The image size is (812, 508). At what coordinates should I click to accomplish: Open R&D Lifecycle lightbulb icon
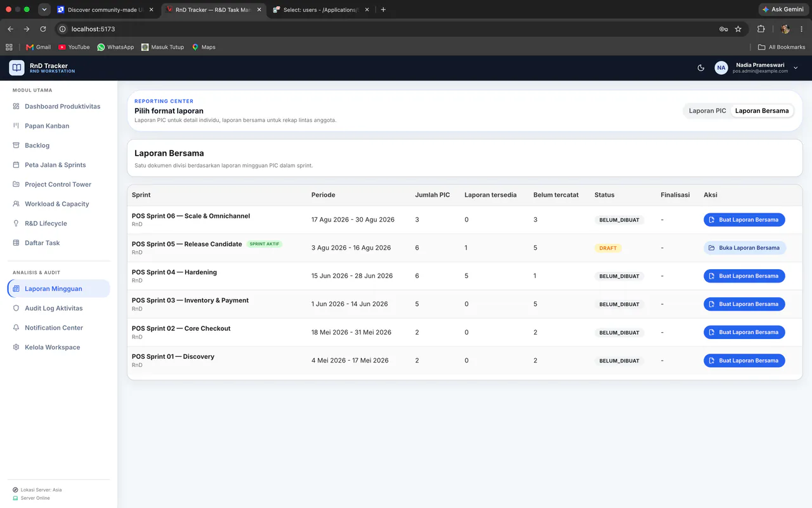pos(16,224)
